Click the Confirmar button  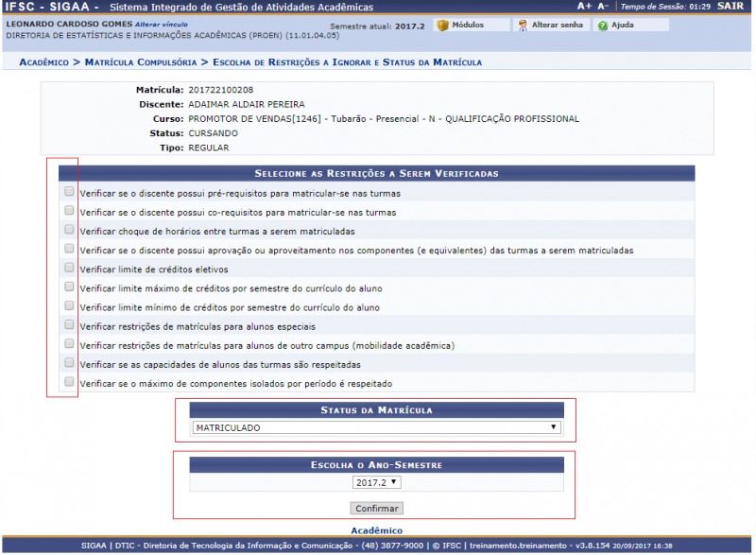[376, 509]
